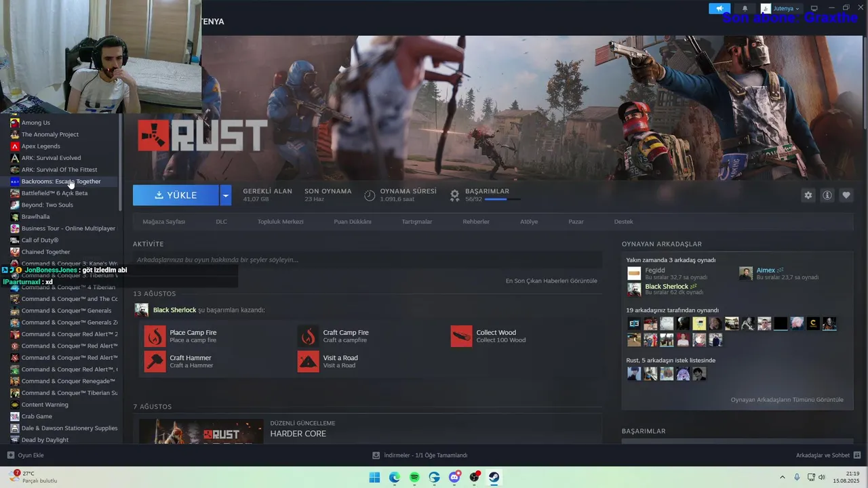Click Oyun Ekle add game button
This screenshot has width=868, height=488.
coord(25,455)
